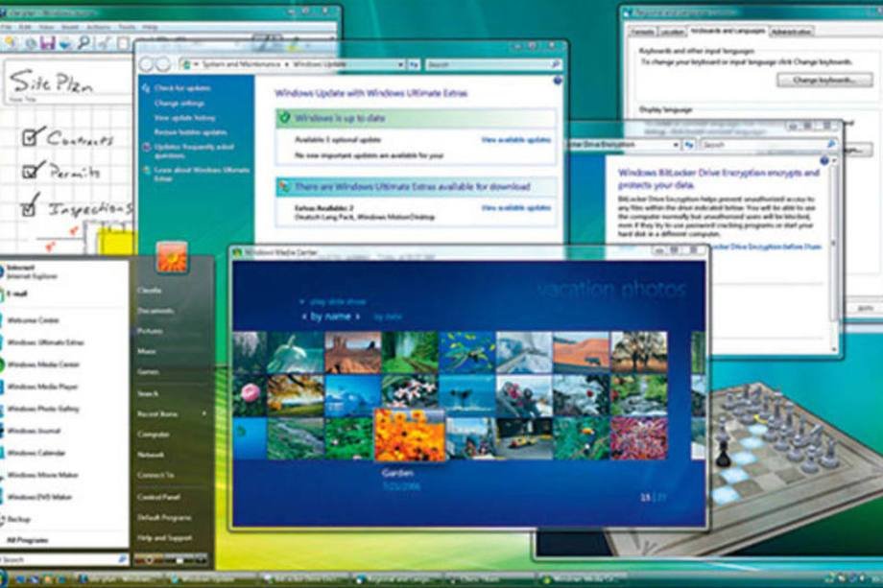Viewport: 883px width, 588px height.
Task: Select the orange Garden photo thumbnail
Action: (410, 435)
